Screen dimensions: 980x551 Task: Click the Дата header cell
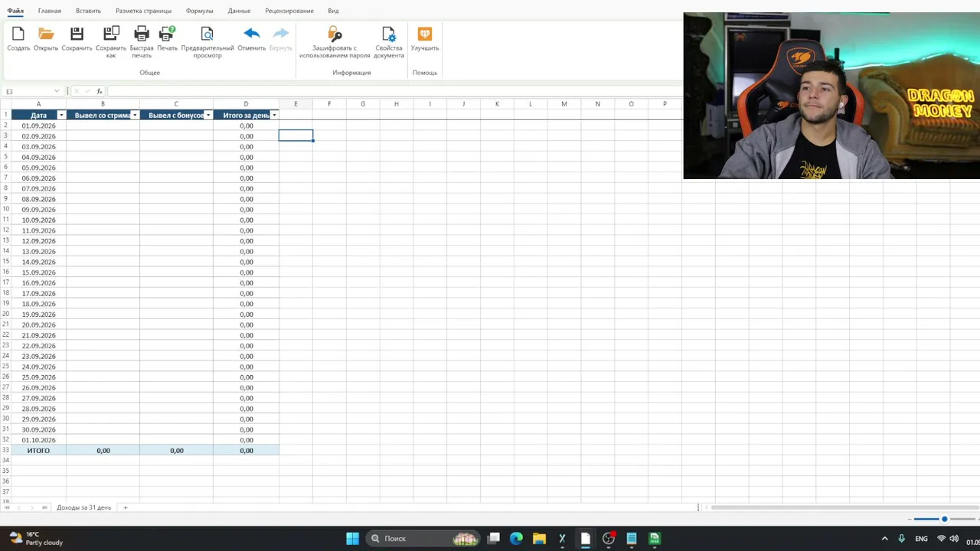click(38, 115)
